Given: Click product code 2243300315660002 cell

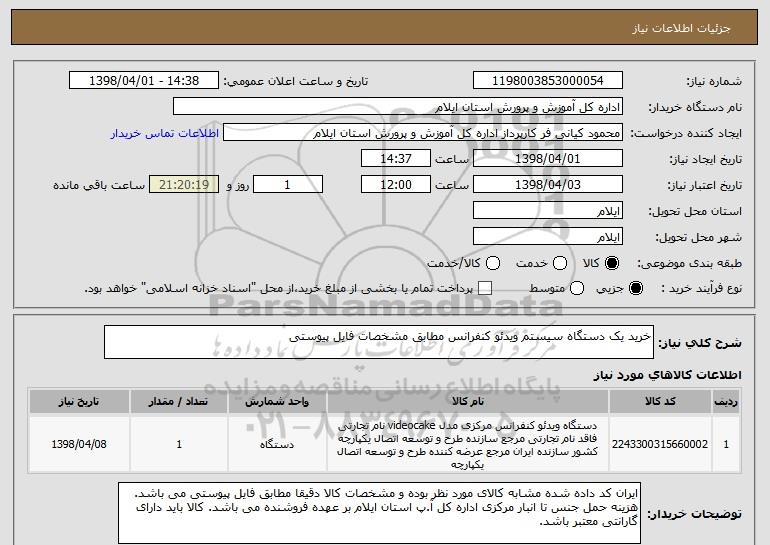Looking at the screenshot, I should 660,444.
